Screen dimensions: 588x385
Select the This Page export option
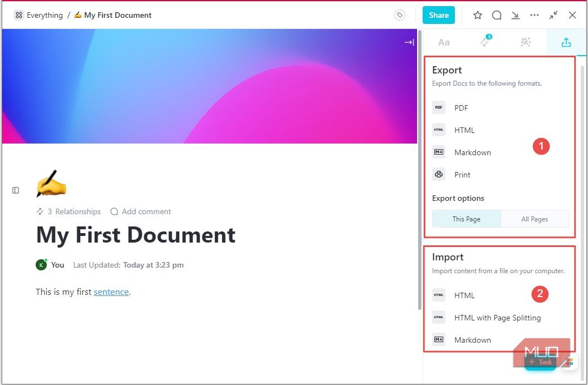click(466, 219)
